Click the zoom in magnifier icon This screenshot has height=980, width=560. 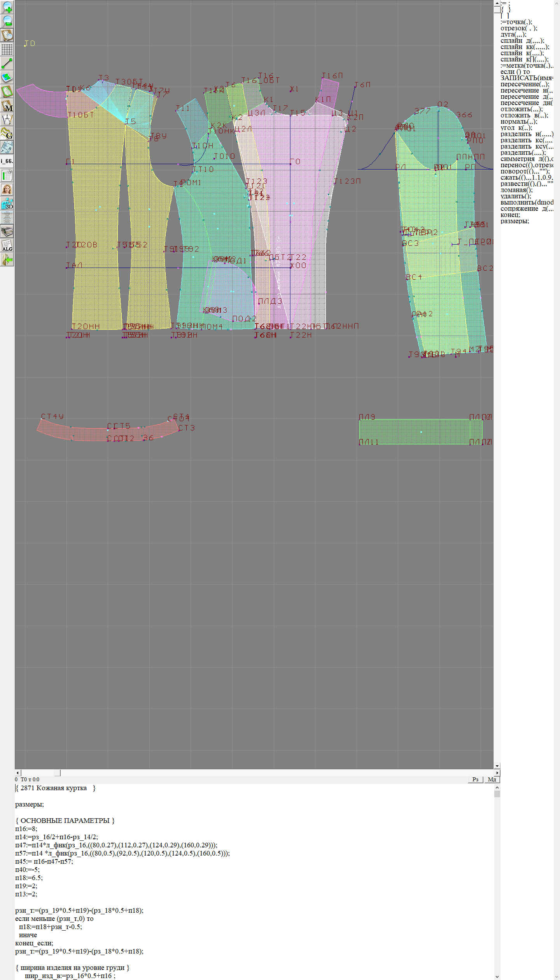pos(7,7)
